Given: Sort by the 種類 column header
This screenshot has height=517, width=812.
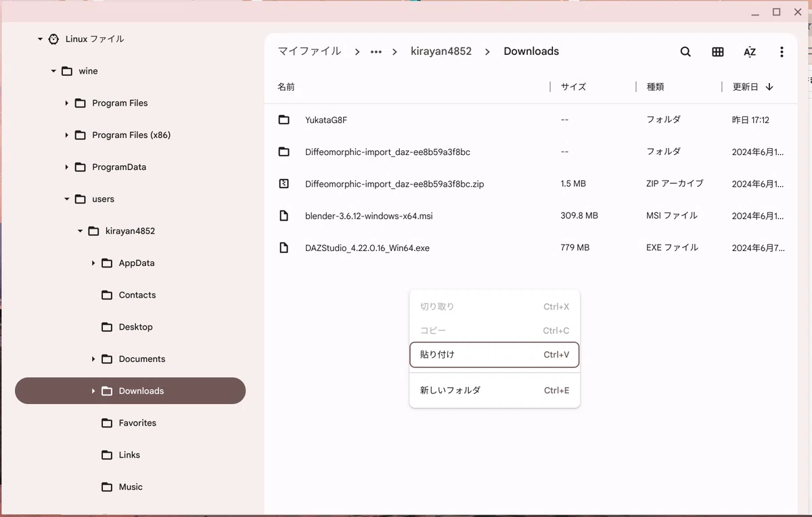Looking at the screenshot, I should click(x=655, y=87).
